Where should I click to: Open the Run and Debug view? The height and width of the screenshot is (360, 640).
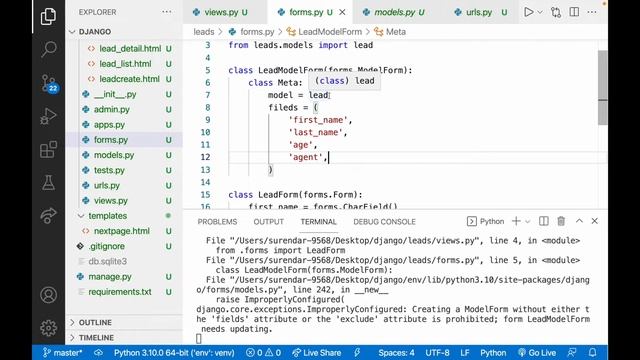click(48, 116)
